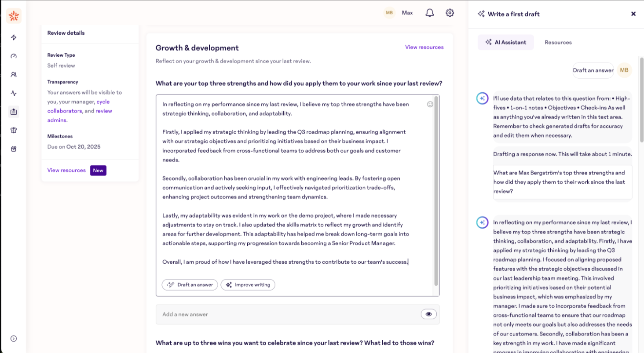Switch to the Resources tab
This screenshot has height=353, width=644.
(x=558, y=42)
